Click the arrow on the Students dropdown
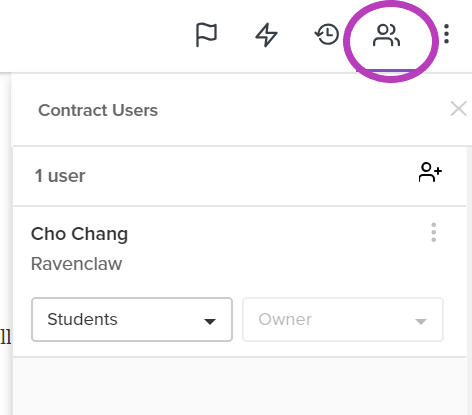 point(210,321)
